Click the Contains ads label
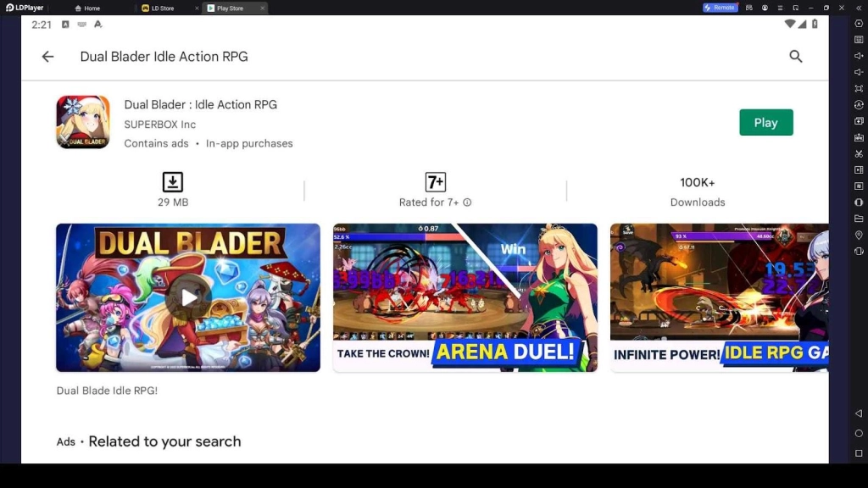This screenshot has height=488, width=868. tap(156, 143)
